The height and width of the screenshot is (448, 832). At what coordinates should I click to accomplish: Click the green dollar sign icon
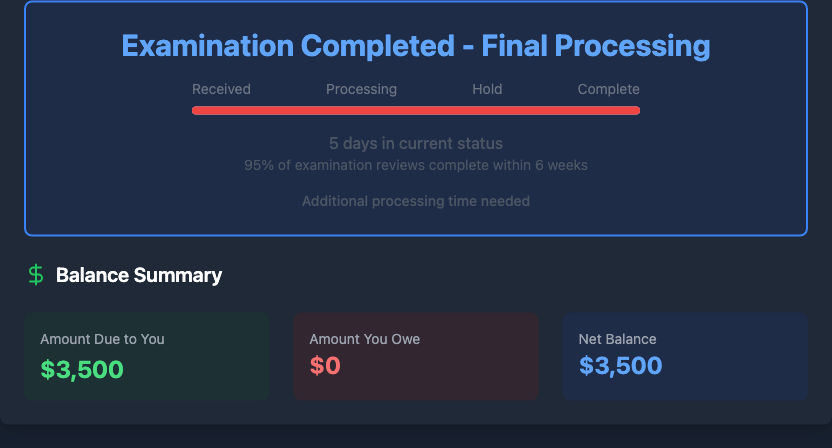tap(36, 275)
